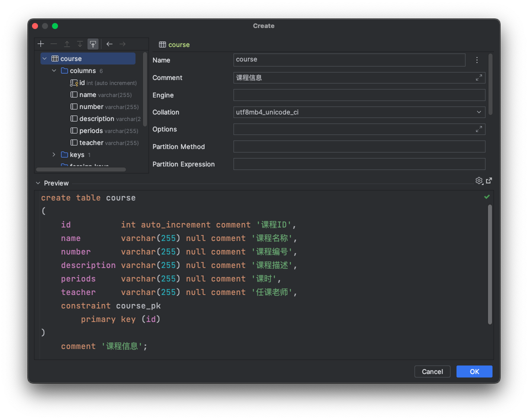Click the Name input field
Viewport: 528px width, 420px height.
click(x=349, y=59)
